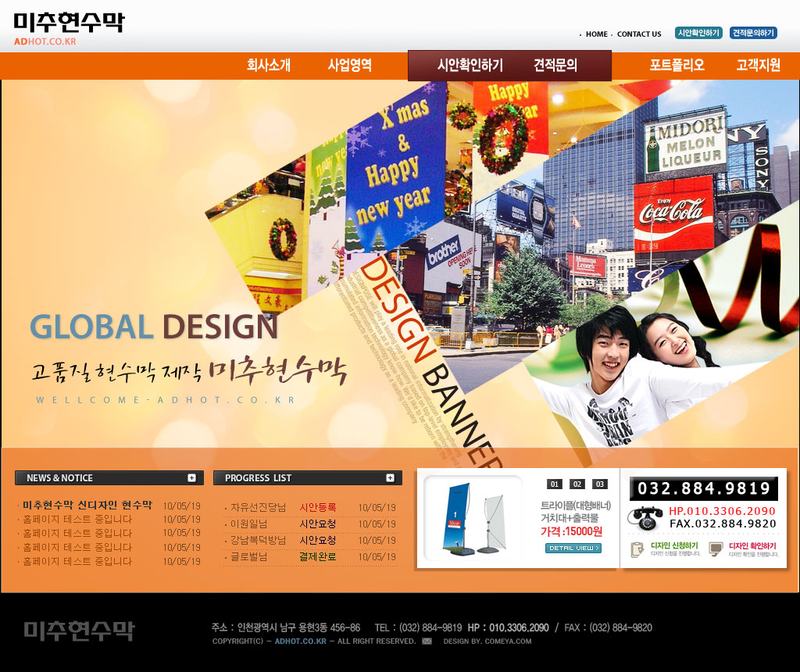This screenshot has height=672, width=800.
Task: Select product slide number 02
Action: 577,484
